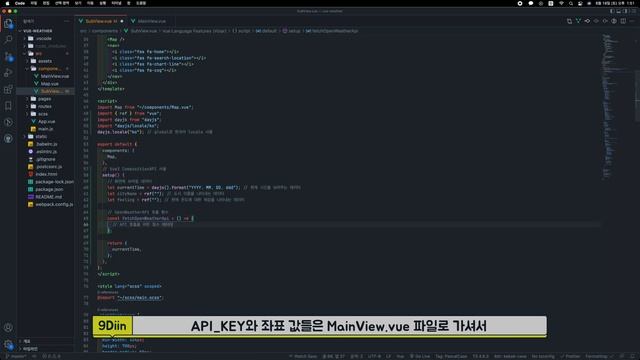Open editor more actions ellipsis
The image size is (640, 360).
(632, 21)
